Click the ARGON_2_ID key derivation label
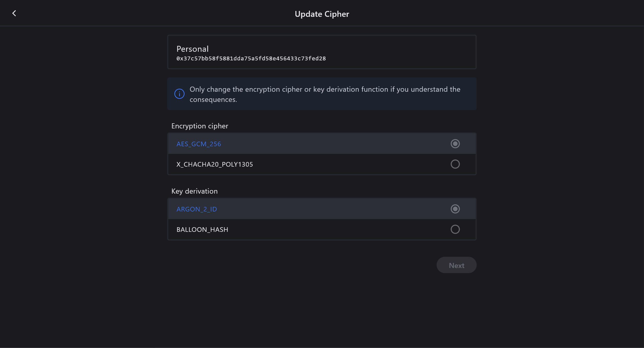This screenshot has width=644, height=348. 197,209
